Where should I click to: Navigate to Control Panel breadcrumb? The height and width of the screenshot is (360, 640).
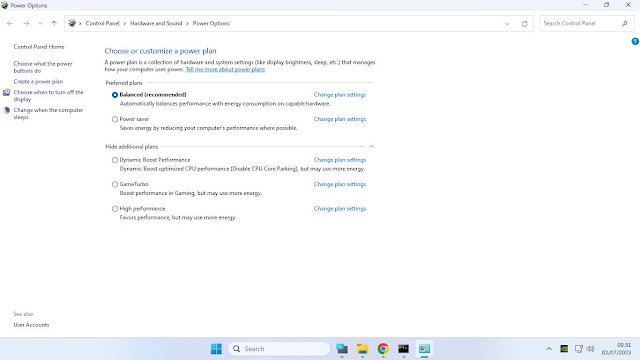pos(102,23)
